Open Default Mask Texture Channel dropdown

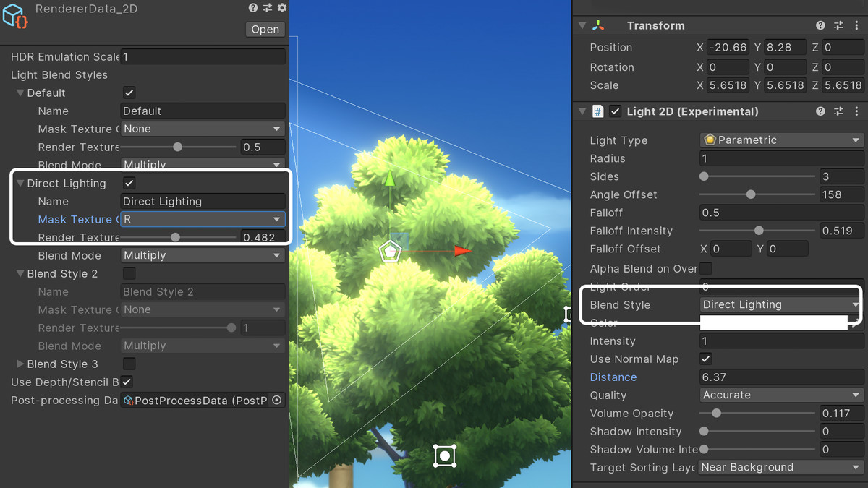point(203,129)
